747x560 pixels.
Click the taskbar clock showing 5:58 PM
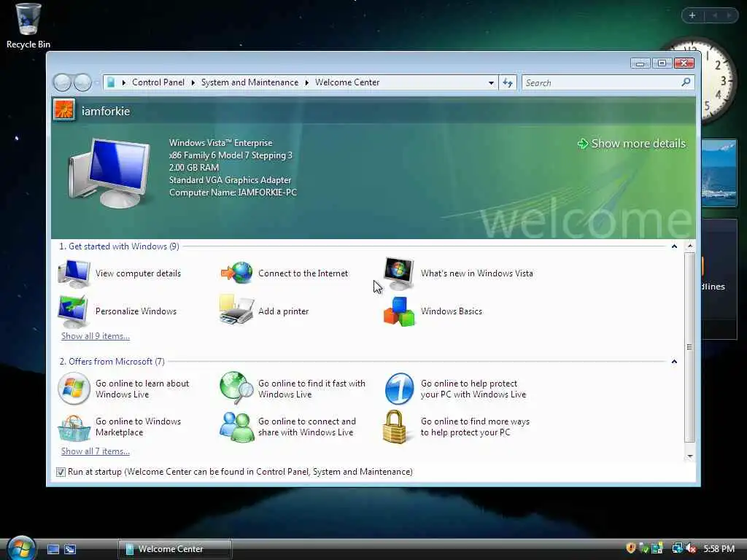click(719, 548)
